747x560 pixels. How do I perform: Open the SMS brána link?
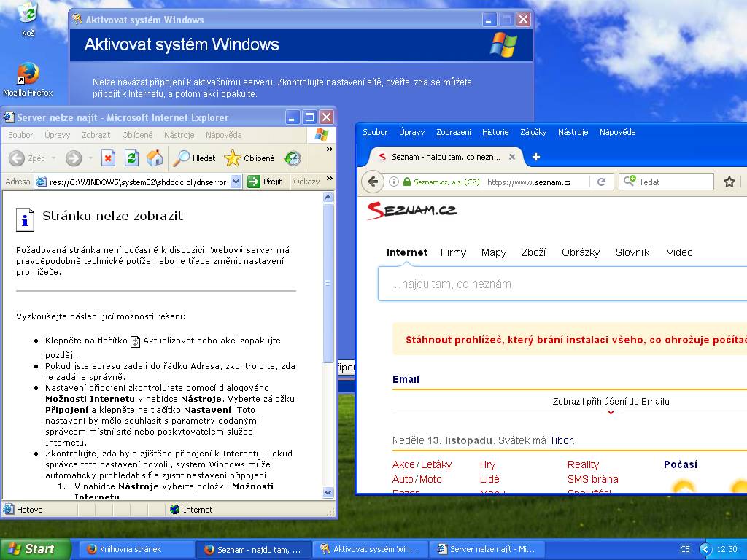(x=592, y=479)
